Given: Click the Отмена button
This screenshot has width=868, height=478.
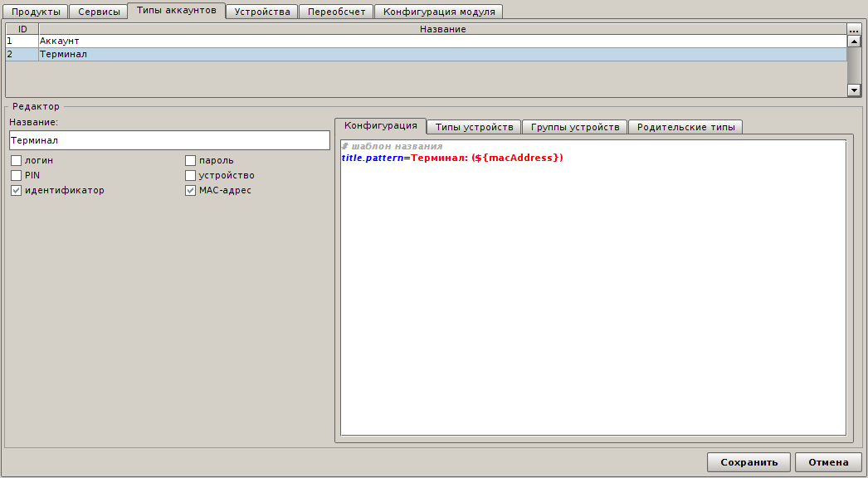Looking at the screenshot, I should (828, 462).
